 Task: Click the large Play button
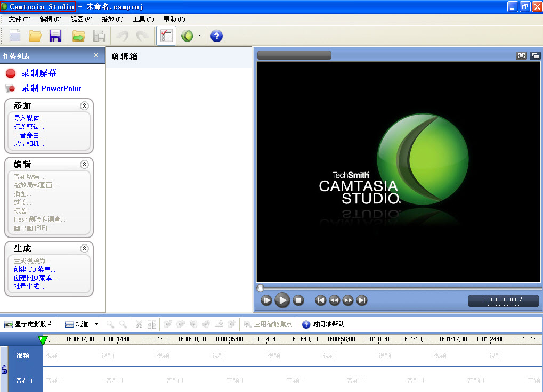click(x=282, y=300)
